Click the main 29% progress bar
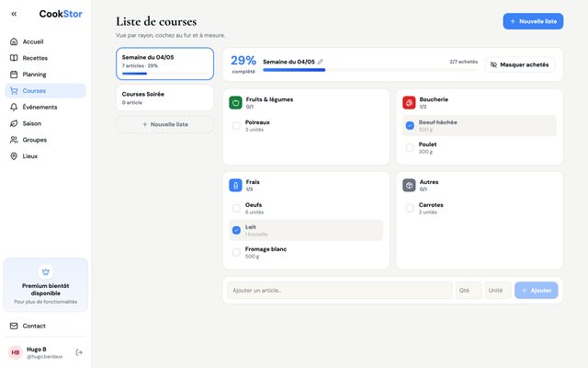This screenshot has width=588, height=368. 370,70
